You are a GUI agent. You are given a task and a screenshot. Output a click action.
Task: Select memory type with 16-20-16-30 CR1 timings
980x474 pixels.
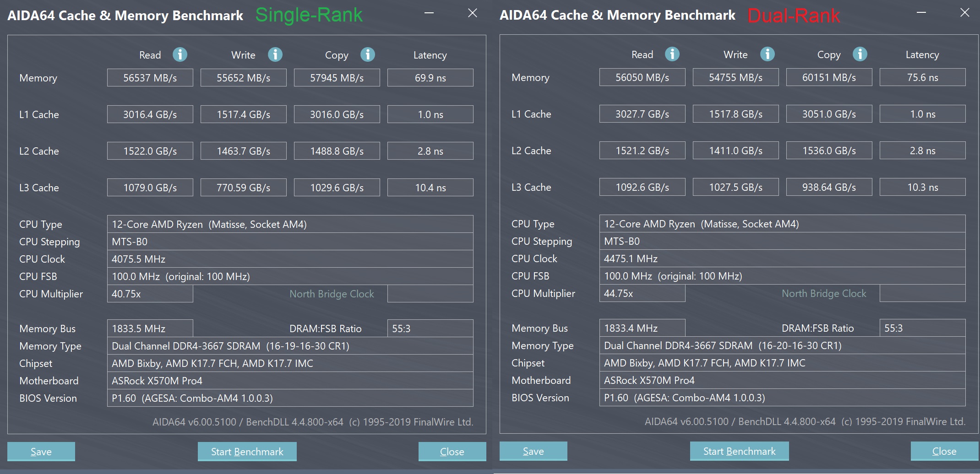point(783,345)
